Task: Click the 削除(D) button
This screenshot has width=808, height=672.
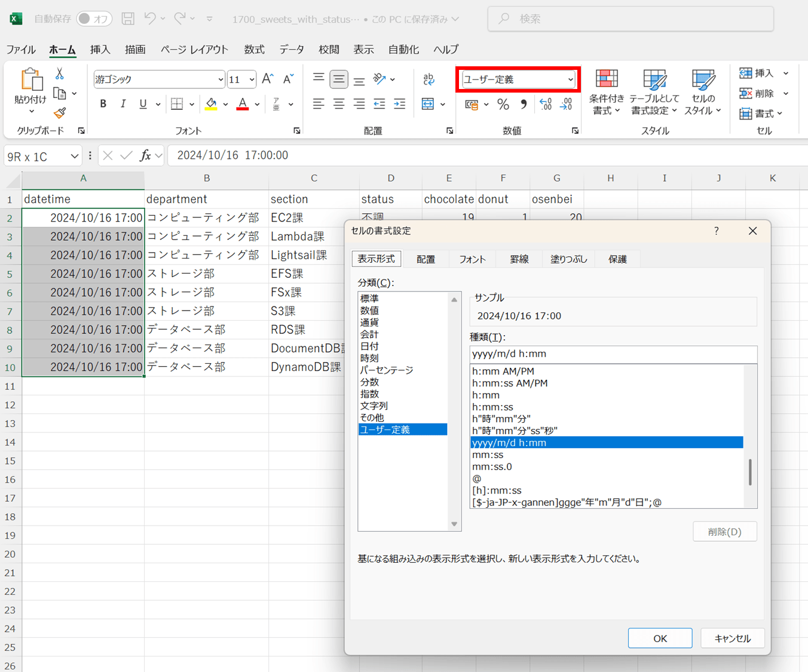Action: [725, 532]
